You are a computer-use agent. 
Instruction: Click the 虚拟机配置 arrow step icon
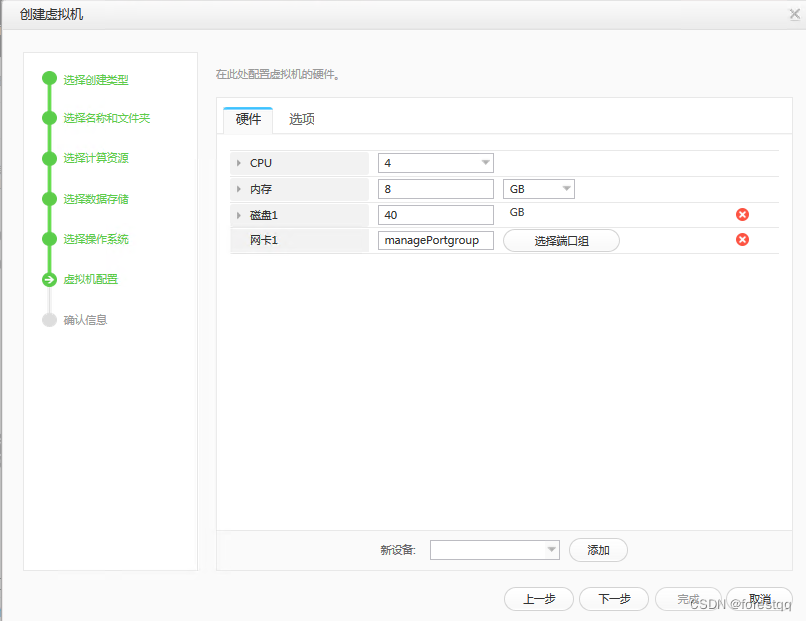tap(49, 280)
